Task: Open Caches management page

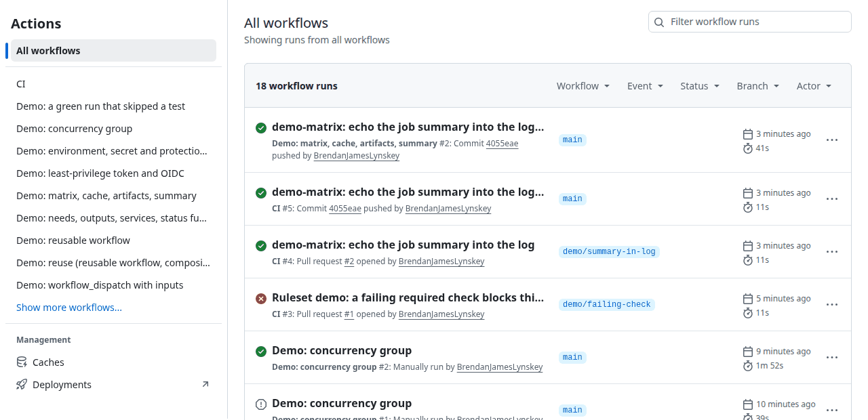Action: pos(113,362)
